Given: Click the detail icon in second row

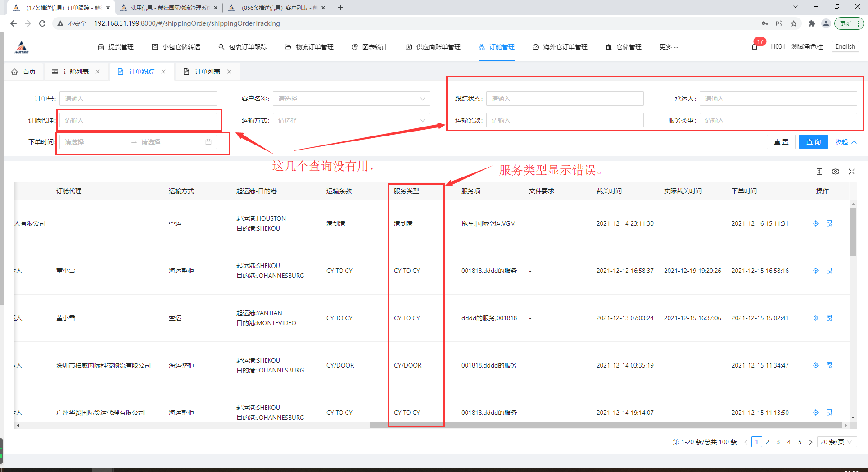Looking at the screenshot, I should [829, 271].
